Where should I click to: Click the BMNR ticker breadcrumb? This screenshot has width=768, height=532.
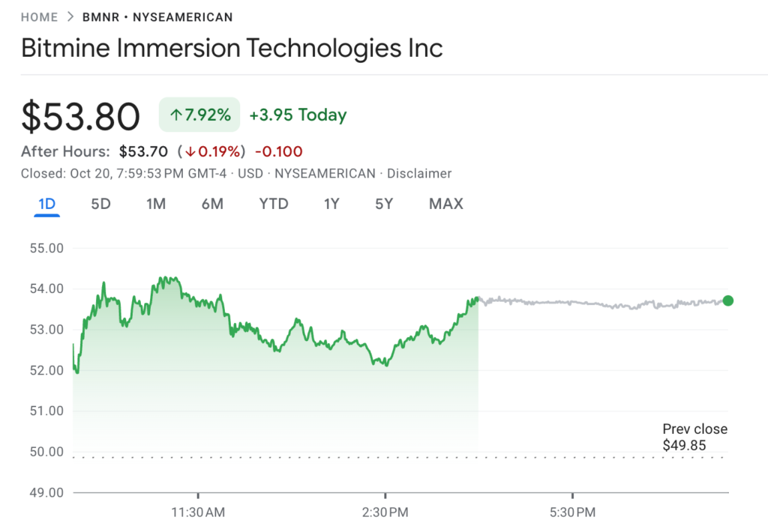coord(101,16)
